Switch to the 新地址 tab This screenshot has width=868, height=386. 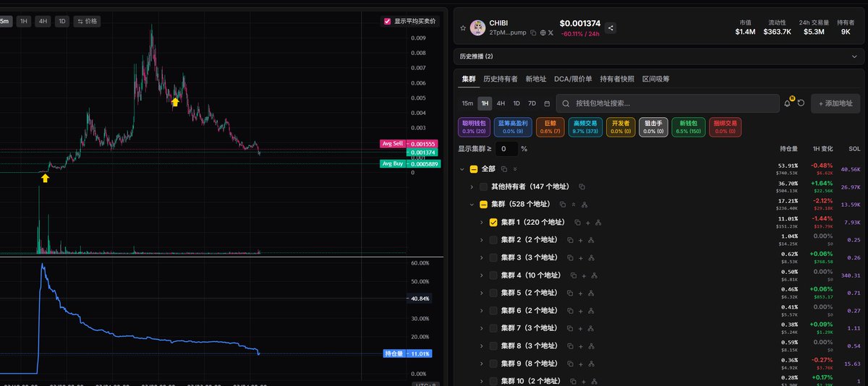[536, 79]
